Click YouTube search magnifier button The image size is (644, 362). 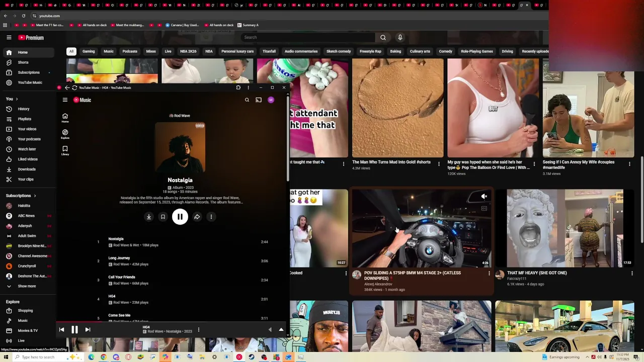click(x=383, y=37)
